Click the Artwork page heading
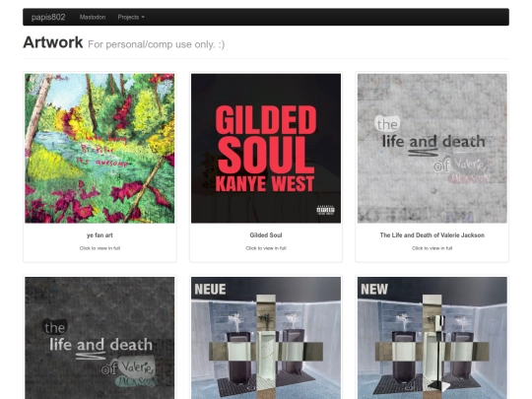This screenshot has height=399, width=532. tap(53, 42)
